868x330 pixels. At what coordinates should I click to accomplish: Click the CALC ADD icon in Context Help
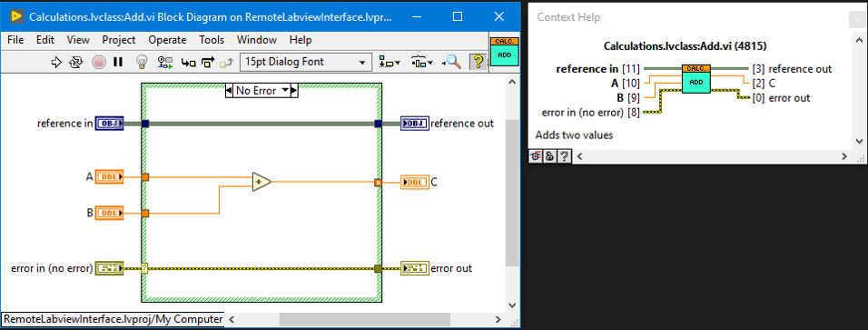695,79
